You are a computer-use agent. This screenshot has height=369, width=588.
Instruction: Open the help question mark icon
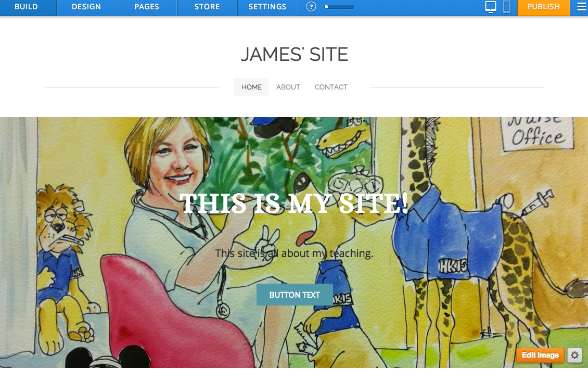pyautogui.click(x=311, y=7)
